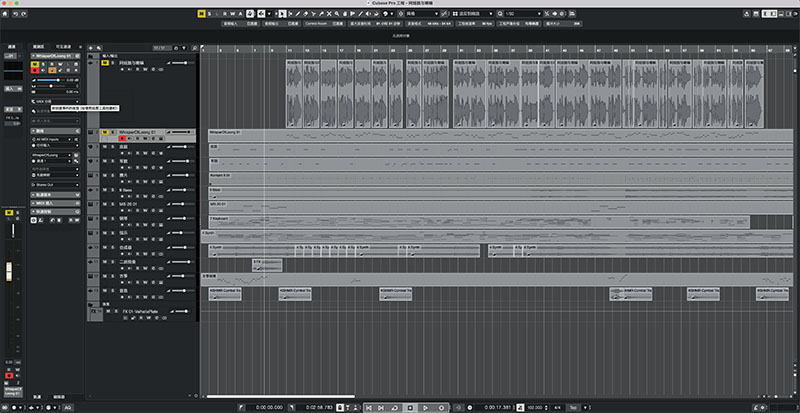The image size is (800, 413).
Task: Select the Draw pencil tool in toolbar
Action: tap(298, 14)
